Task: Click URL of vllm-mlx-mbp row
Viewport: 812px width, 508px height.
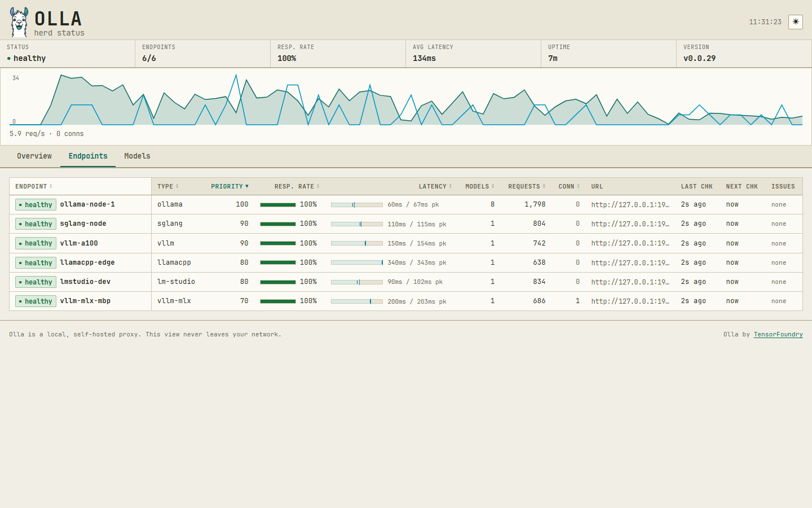Action: (x=630, y=301)
